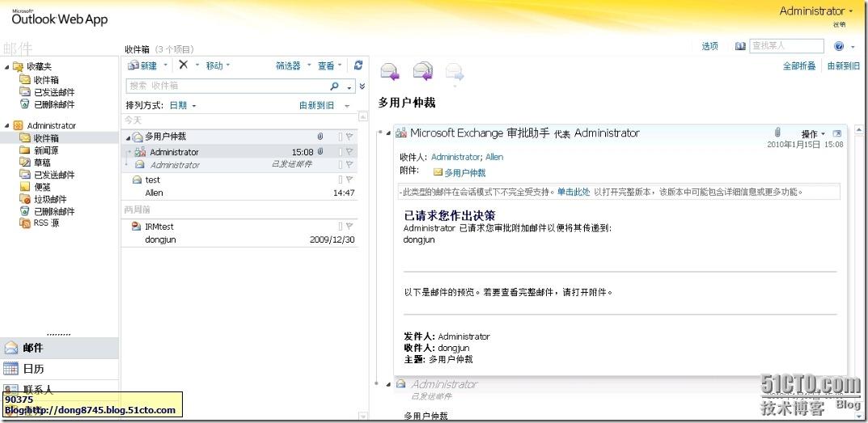Click the restricted mail icon of IRMtest
This screenshot has width=868, height=423.
pos(137,226)
